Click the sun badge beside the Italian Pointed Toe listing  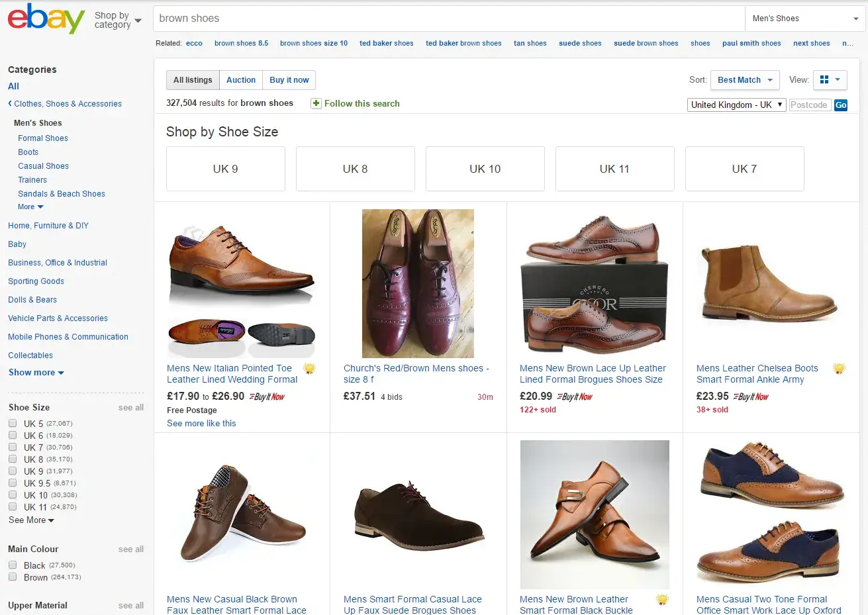click(309, 369)
